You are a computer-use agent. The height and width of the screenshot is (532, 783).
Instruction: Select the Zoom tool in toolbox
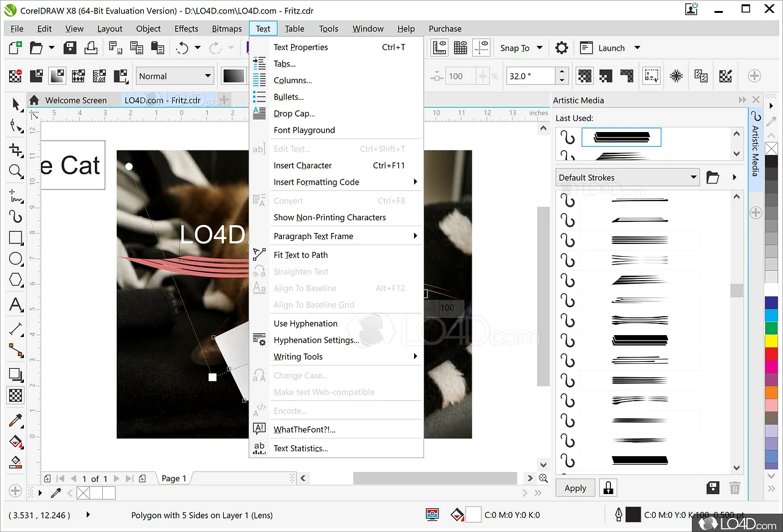16,172
